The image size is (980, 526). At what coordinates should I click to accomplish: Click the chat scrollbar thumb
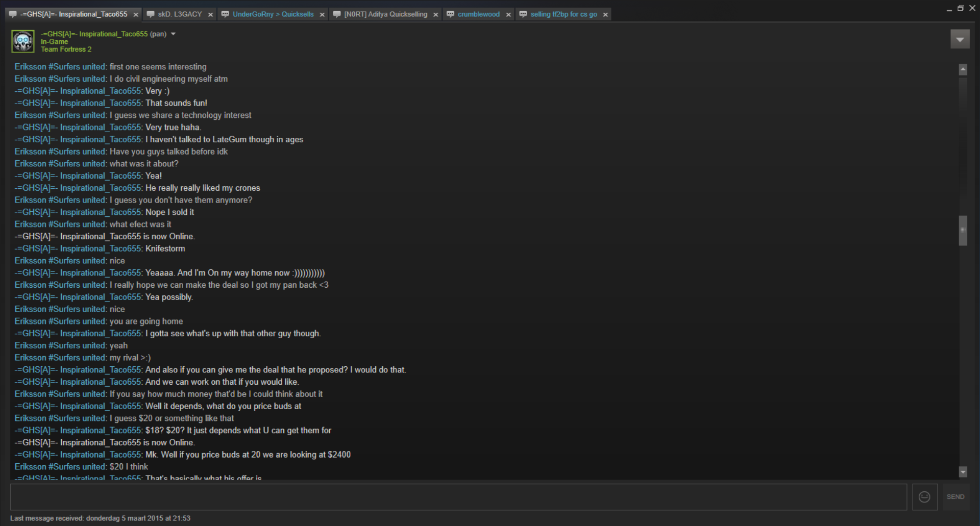click(x=963, y=231)
